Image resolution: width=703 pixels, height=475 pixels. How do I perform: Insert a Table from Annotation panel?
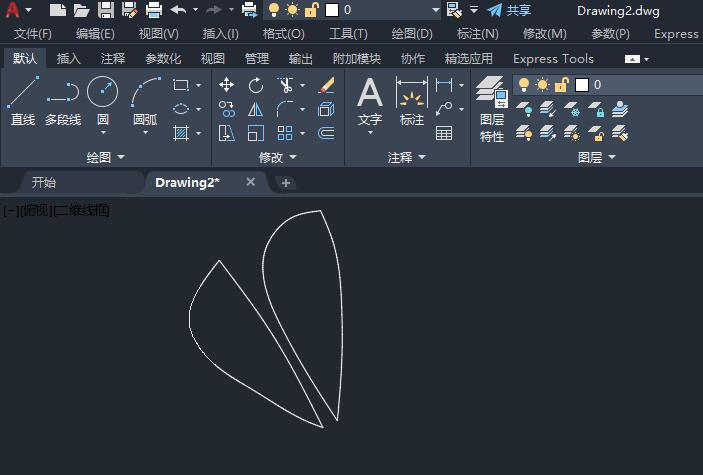point(444,133)
